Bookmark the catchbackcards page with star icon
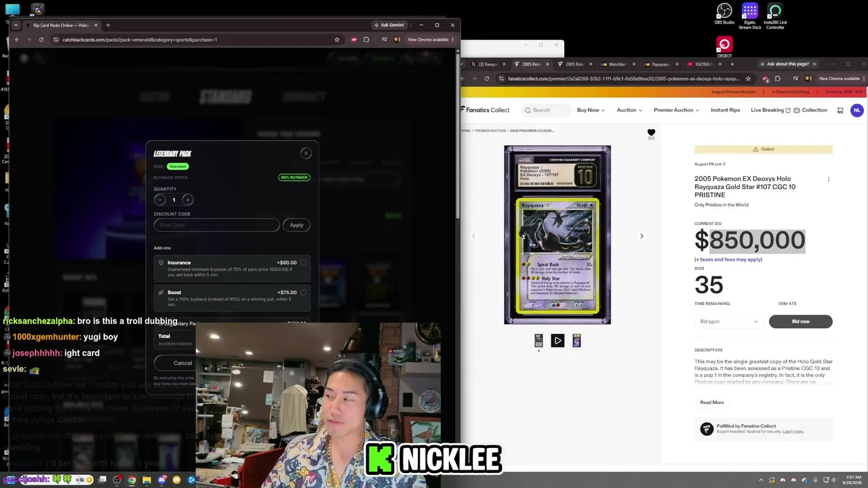 tap(337, 39)
